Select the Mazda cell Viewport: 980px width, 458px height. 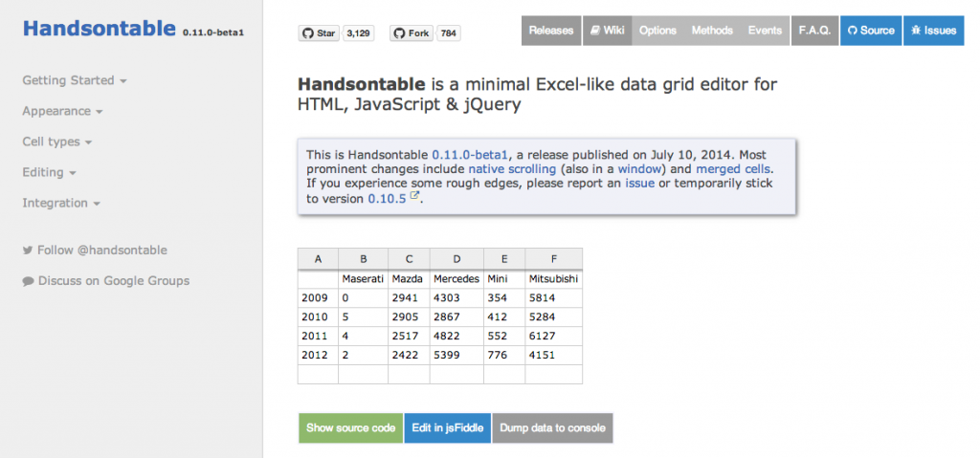[409, 279]
